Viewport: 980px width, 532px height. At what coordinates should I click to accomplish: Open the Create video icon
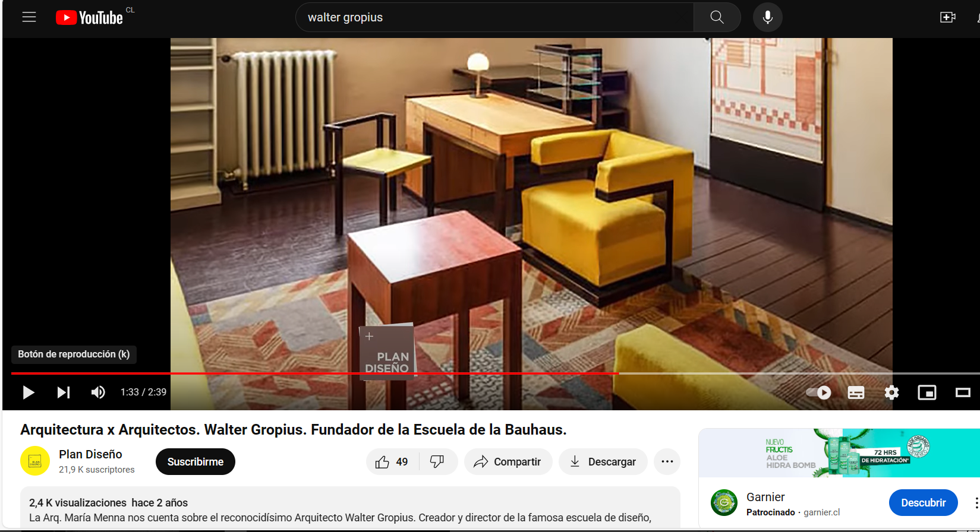tap(948, 17)
